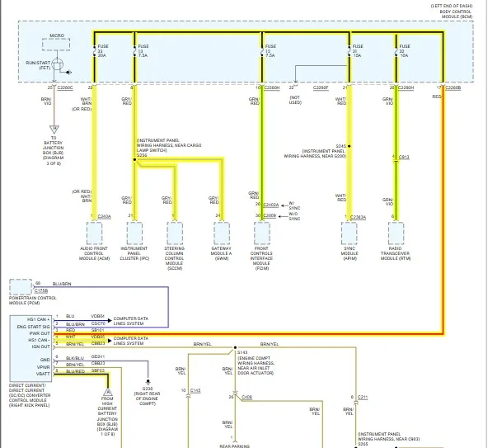
Task: Open the C913 connector label
Action: pos(404,157)
